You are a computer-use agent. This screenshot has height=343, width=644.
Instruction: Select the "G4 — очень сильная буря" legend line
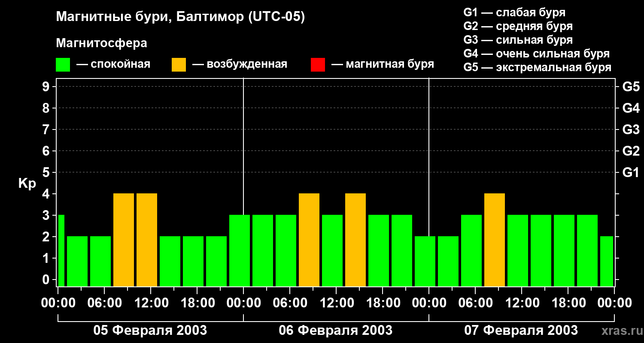pyautogui.click(x=537, y=54)
